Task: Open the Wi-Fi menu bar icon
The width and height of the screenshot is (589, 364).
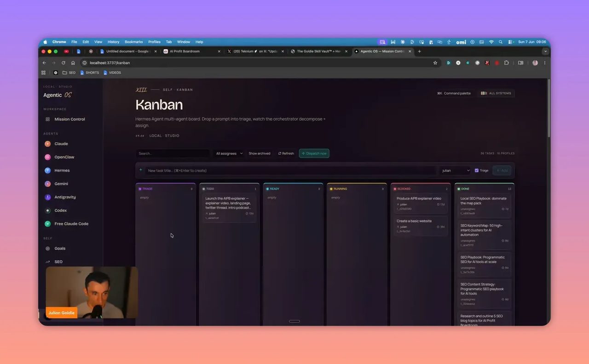Action: click(491, 42)
